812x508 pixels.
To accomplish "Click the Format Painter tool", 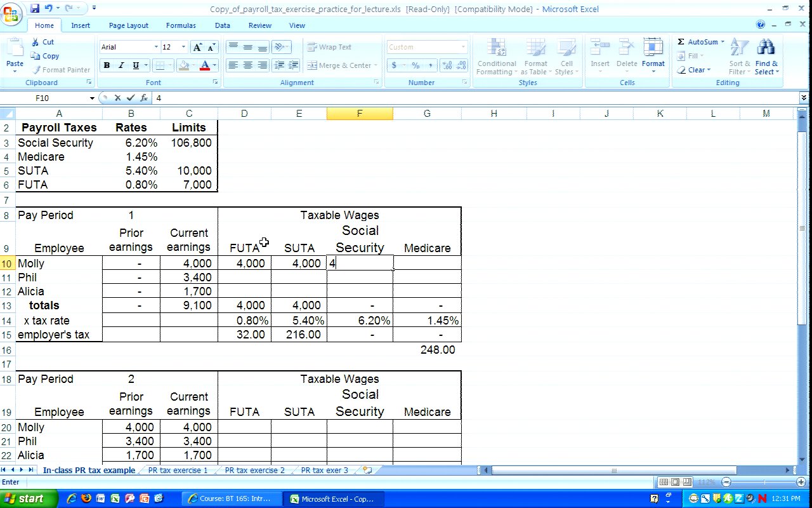I will tap(61, 70).
